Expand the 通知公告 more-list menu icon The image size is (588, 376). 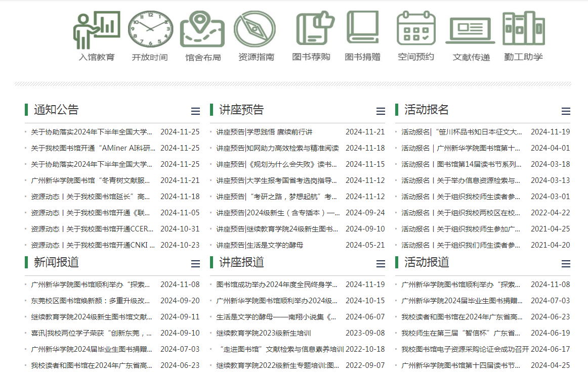tap(195, 111)
